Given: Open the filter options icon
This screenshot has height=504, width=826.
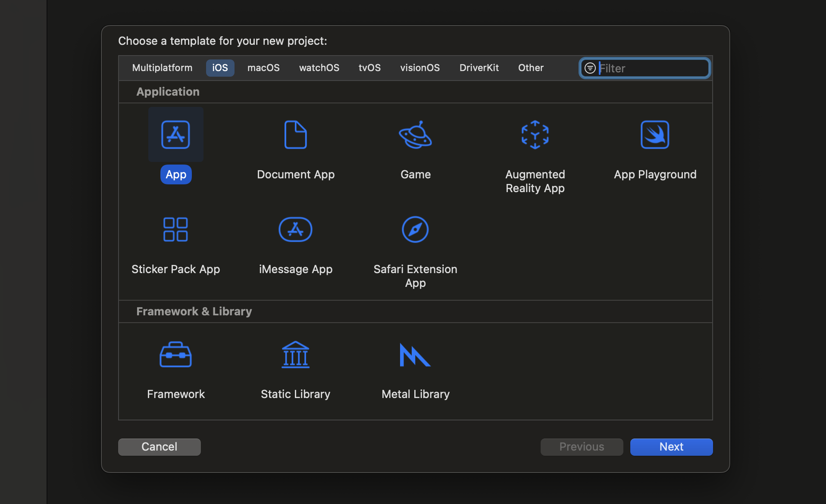Looking at the screenshot, I should [590, 68].
